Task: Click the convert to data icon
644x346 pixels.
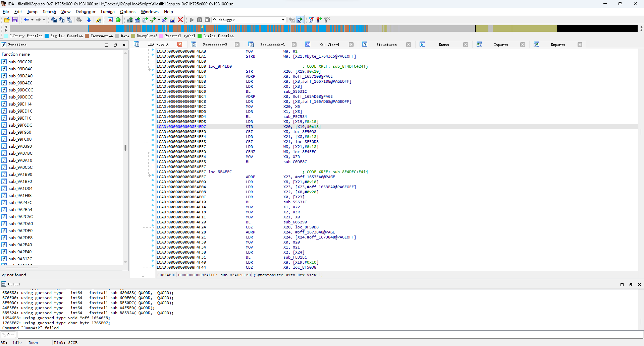Action: 138,20
